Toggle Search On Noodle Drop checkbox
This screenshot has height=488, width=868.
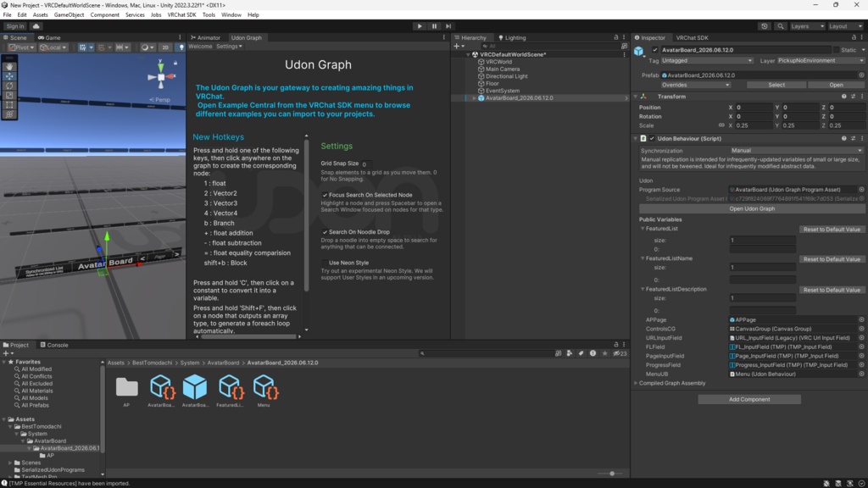325,232
